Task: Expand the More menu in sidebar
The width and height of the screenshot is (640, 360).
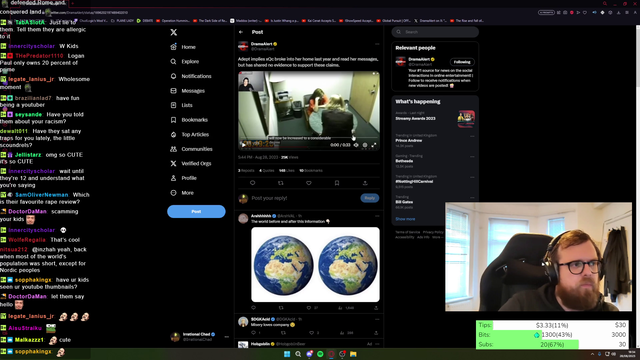Action: 182,193
